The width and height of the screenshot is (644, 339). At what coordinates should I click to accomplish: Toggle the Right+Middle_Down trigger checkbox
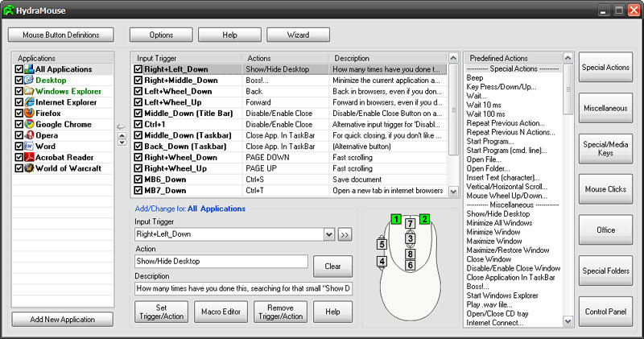(138, 81)
